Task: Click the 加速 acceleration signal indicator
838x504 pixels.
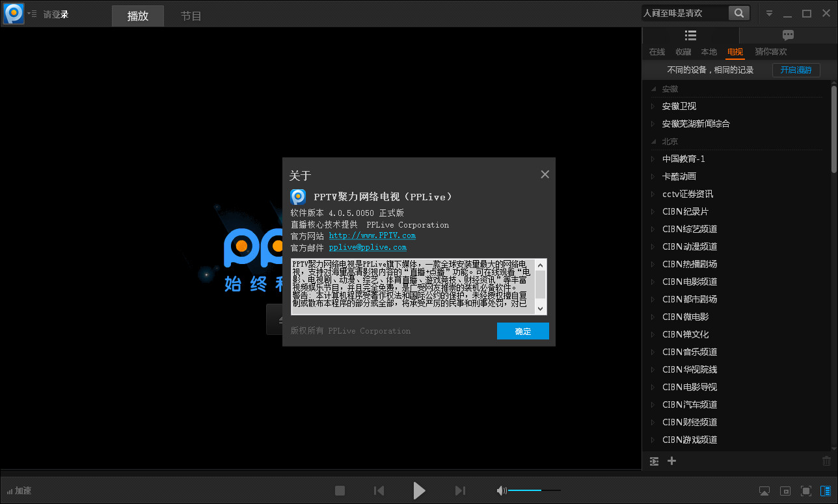Action: (x=20, y=491)
